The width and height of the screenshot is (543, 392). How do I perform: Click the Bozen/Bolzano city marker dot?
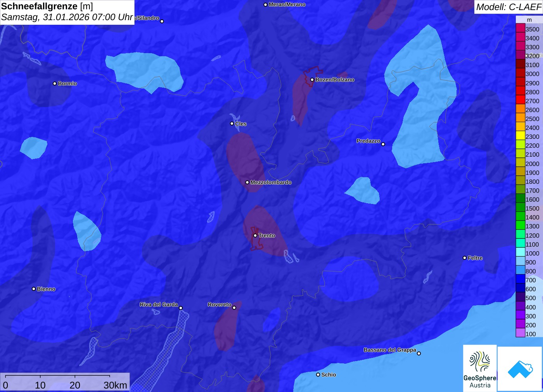[x=312, y=80]
